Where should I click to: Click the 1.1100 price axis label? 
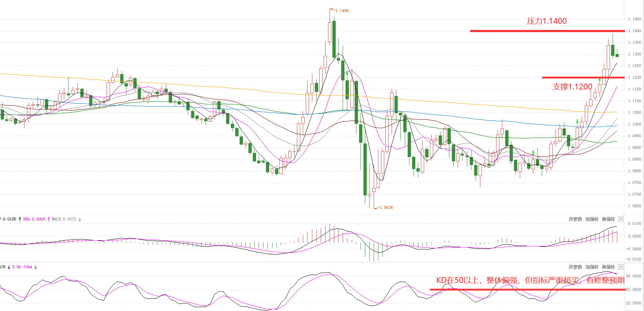coord(635,101)
